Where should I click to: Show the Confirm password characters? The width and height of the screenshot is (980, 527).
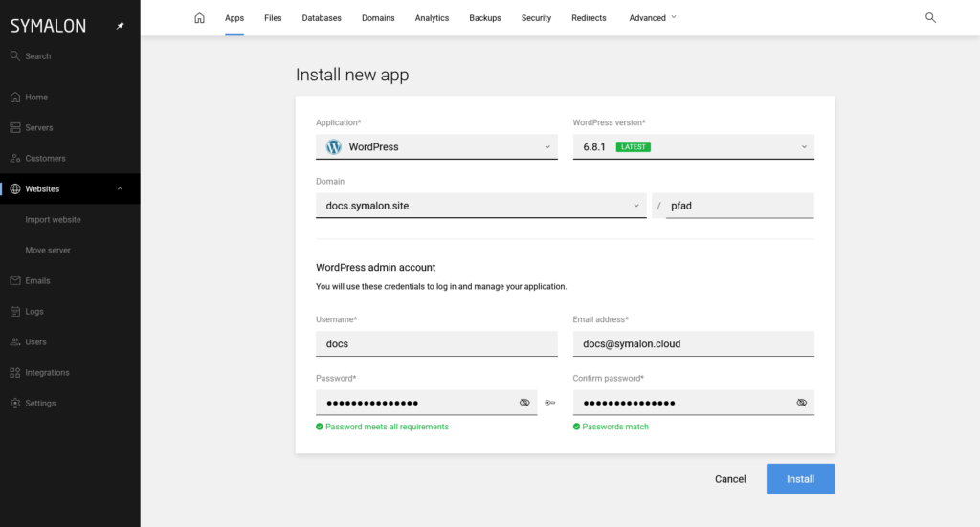[x=801, y=403]
